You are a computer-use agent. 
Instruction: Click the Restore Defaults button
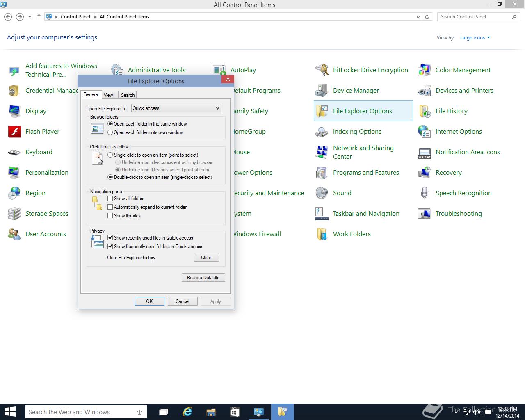(203, 278)
